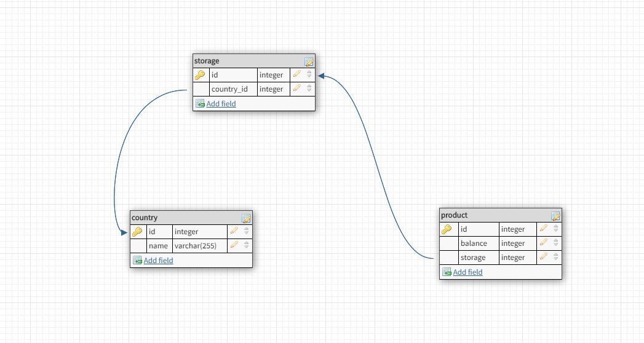Reorder the country id field arrows
Viewport: 644px width, 343px height.
click(x=247, y=231)
